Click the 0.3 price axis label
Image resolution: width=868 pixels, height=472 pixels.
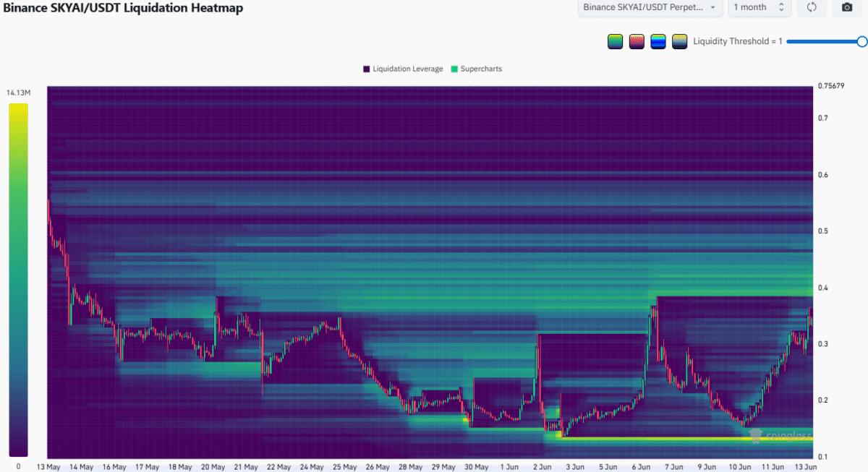tap(823, 344)
